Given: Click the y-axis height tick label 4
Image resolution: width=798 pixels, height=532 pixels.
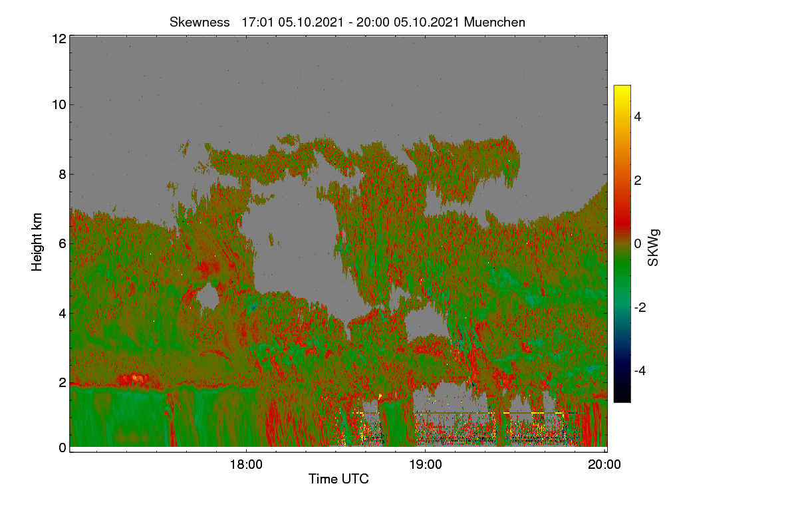Looking at the screenshot, I should [62, 313].
